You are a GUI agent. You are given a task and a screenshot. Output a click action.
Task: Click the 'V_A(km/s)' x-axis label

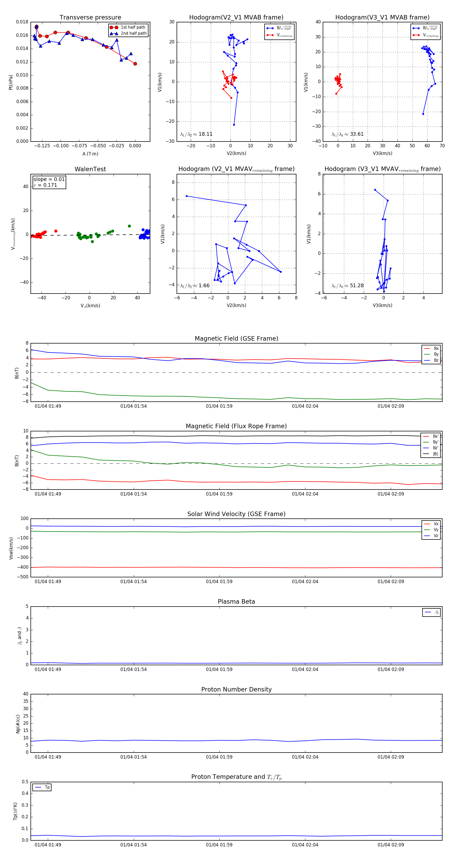point(90,306)
